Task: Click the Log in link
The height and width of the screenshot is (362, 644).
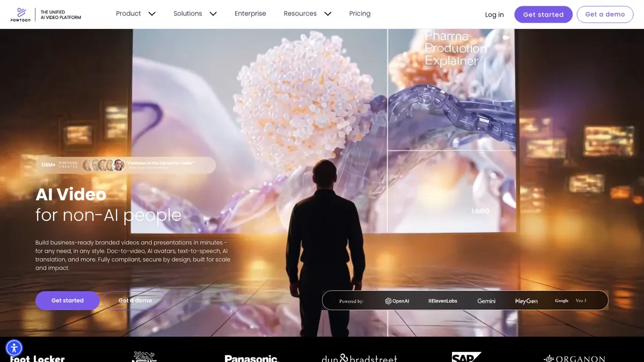Action: click(x=494, y=14)
